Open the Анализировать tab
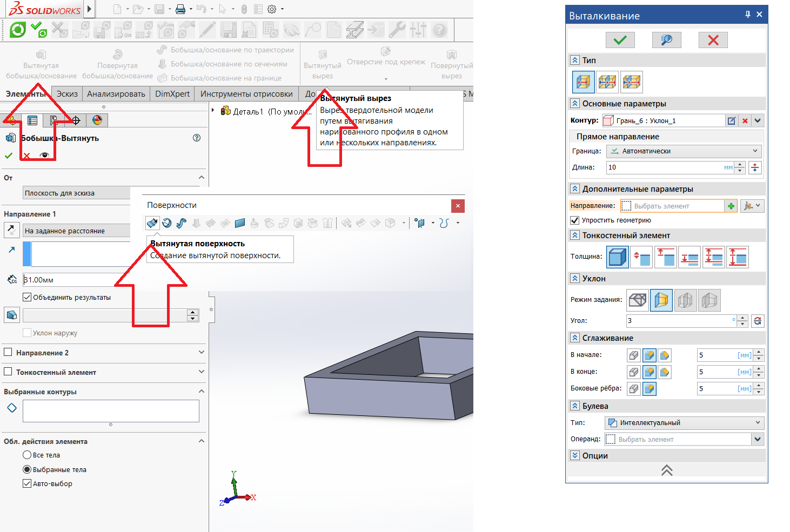790x532 pixels. coord(116,94)
